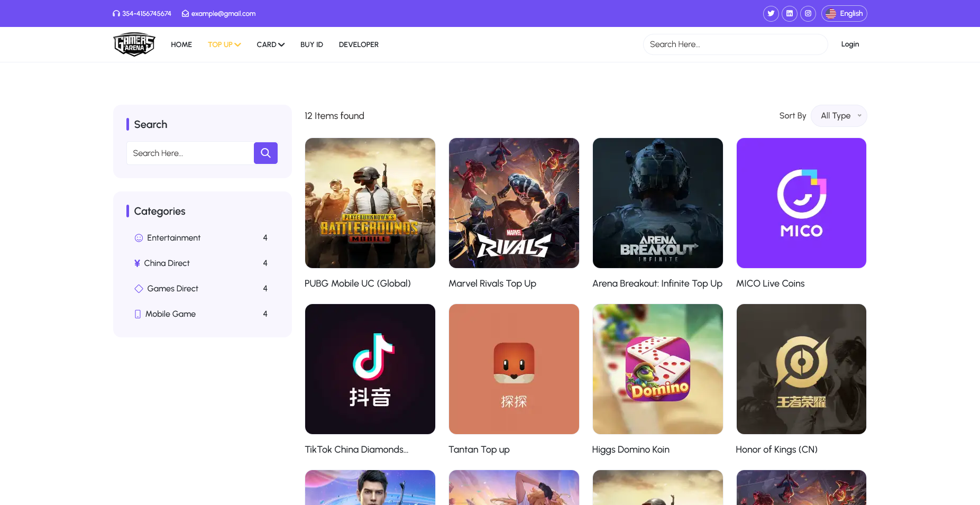Focus the sidebar Search Here field
The image size is (980, 505).
pos(190,153)
